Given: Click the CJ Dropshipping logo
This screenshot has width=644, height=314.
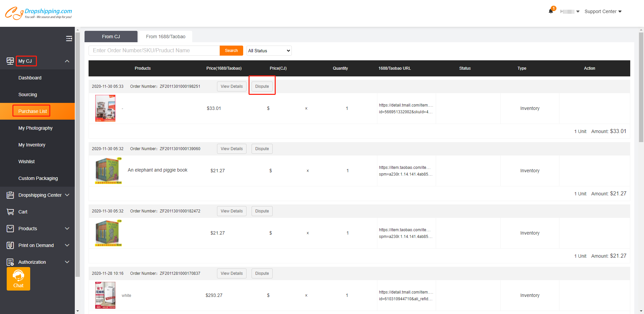Looking at the screenshot, I should coord(38,13).
